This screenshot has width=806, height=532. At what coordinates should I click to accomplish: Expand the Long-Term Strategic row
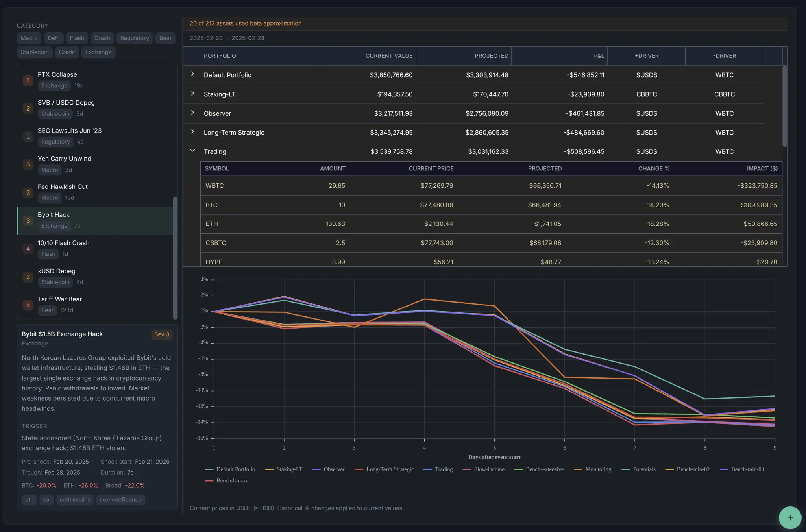click(192, 131)
